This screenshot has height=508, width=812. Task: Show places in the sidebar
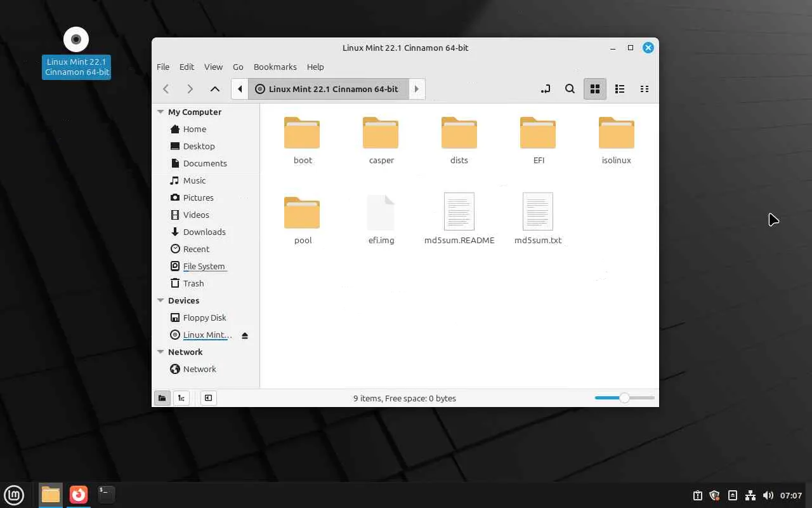pyautogui.click(x=162, y=398)
